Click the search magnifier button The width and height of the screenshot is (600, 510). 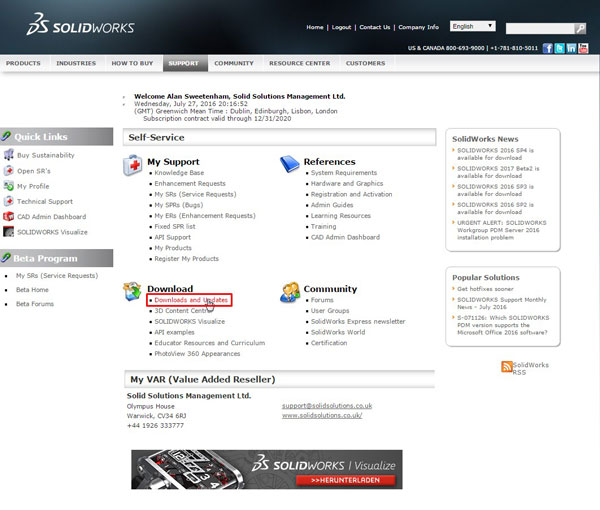[x=580, y=29]
